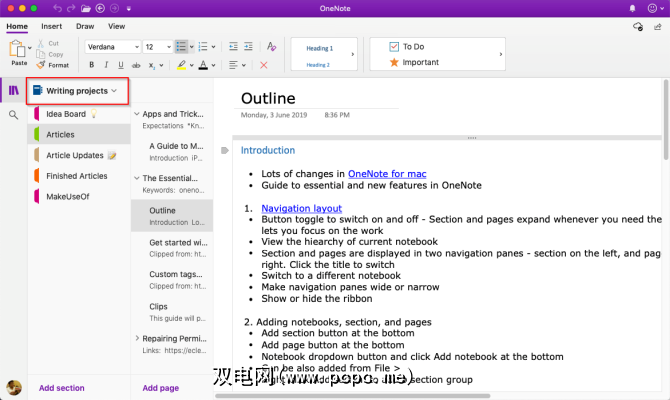The height and width of the screenshot is (400, 670).
Task: Switch to the Insert ribbon tab
Action: point(51,26)
